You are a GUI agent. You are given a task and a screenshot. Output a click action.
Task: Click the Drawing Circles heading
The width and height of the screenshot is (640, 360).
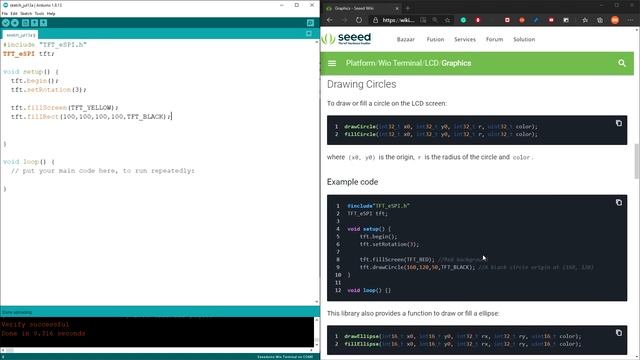click(x=362, y=84)
